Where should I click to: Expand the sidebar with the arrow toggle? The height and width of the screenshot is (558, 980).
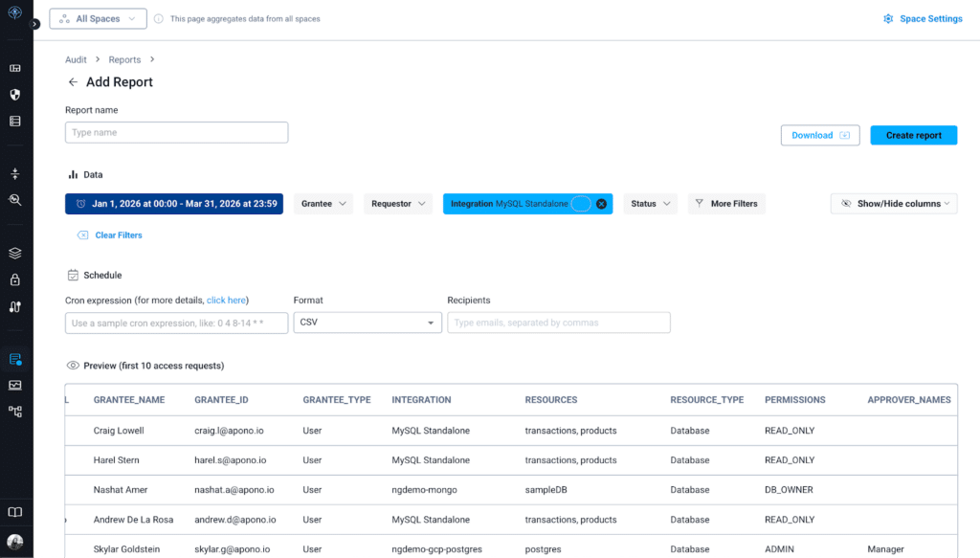[35, 24]
